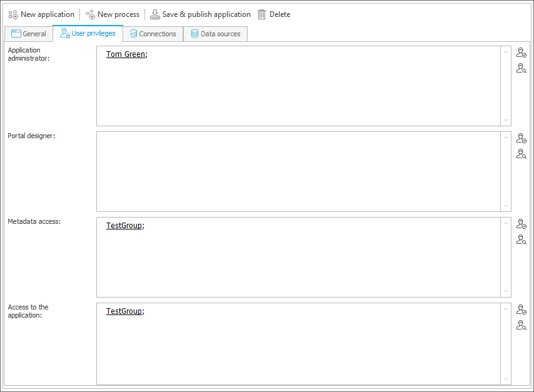Switch to the General tab
534x392 pixels.
tap(29, 34)
